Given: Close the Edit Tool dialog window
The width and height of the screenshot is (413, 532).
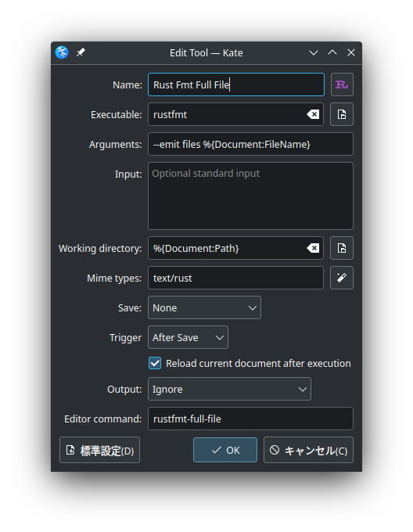Looking at the screenshot, I should 351,52.
